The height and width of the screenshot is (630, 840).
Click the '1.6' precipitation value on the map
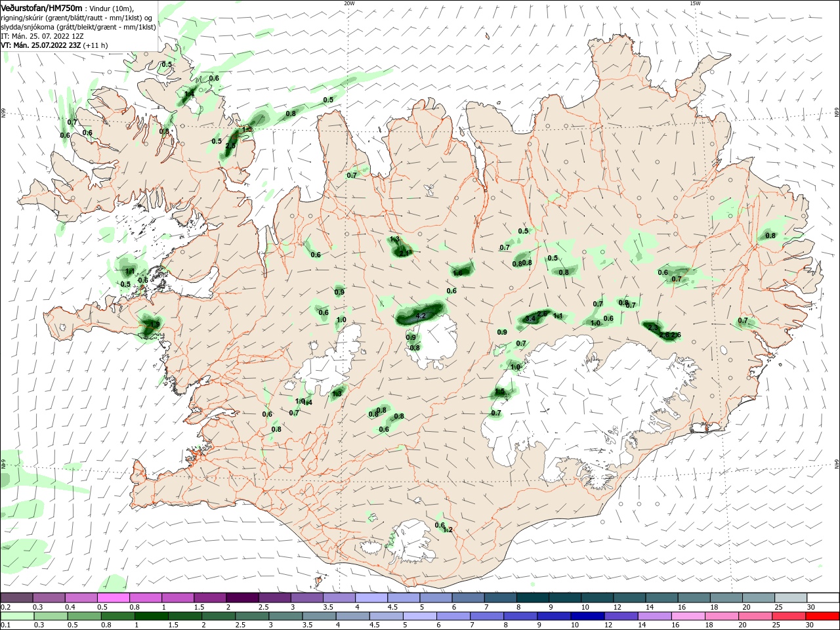point(457,272)
